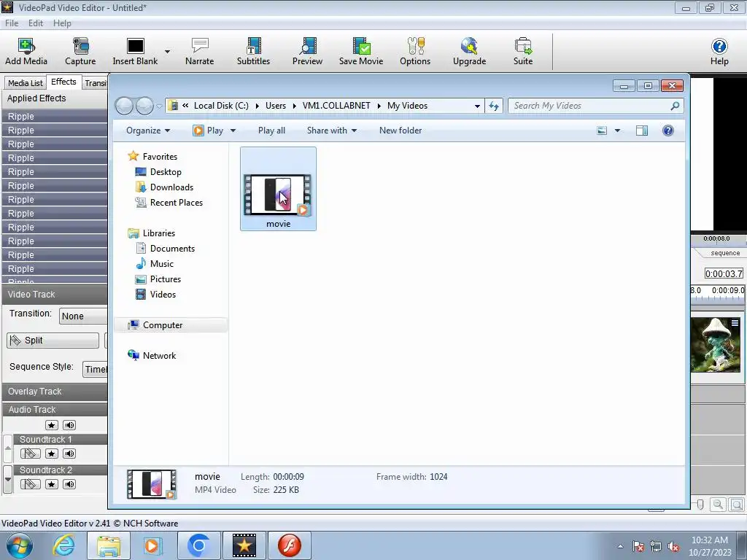Open the Capture tool
This screenshot has height=560, width=747.
[x=80, y=52]
